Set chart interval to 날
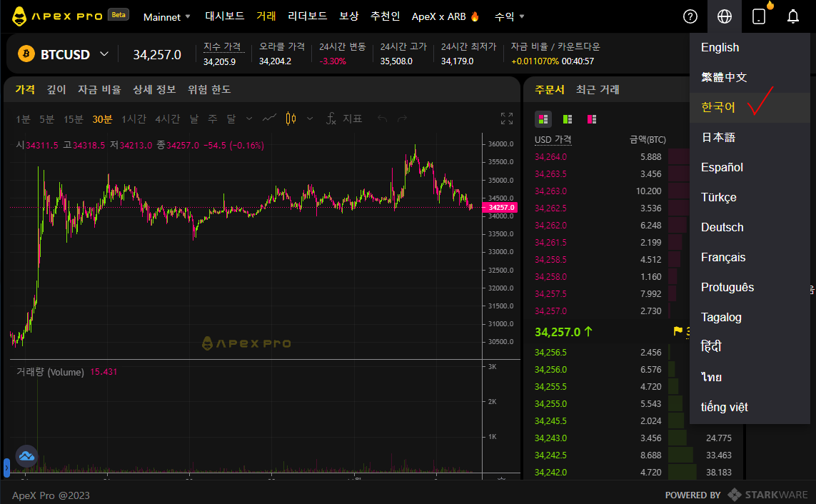This screenshot has width=816, height=504. (x=194, y=119)
